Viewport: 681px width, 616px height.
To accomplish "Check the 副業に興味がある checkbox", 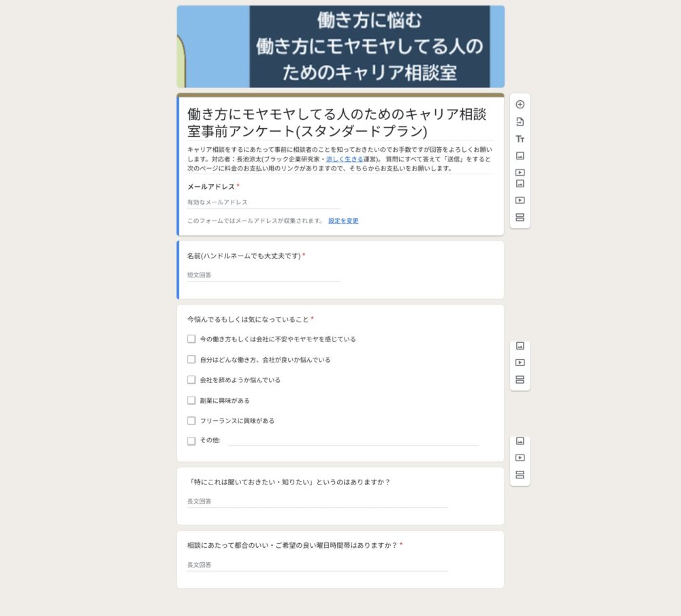I will (191, 400).
